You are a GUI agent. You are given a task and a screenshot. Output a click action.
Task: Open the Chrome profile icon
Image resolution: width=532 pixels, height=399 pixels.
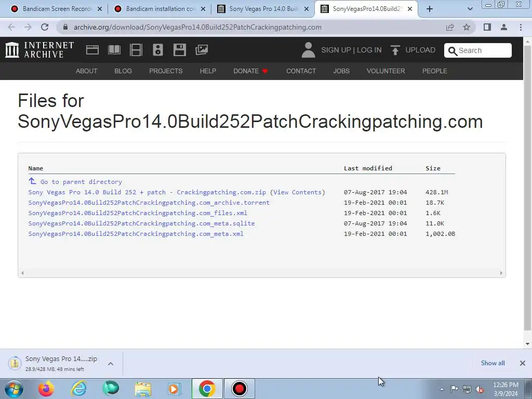(x=504, y=27)
